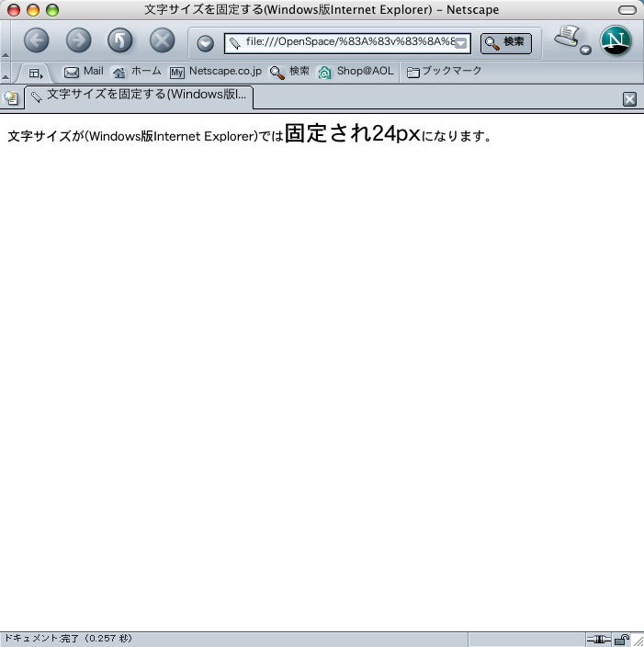Image resolution: width=644 pixels, height=647 pixels.
Task: Click the yellow minimize window button
Action: 33,10
